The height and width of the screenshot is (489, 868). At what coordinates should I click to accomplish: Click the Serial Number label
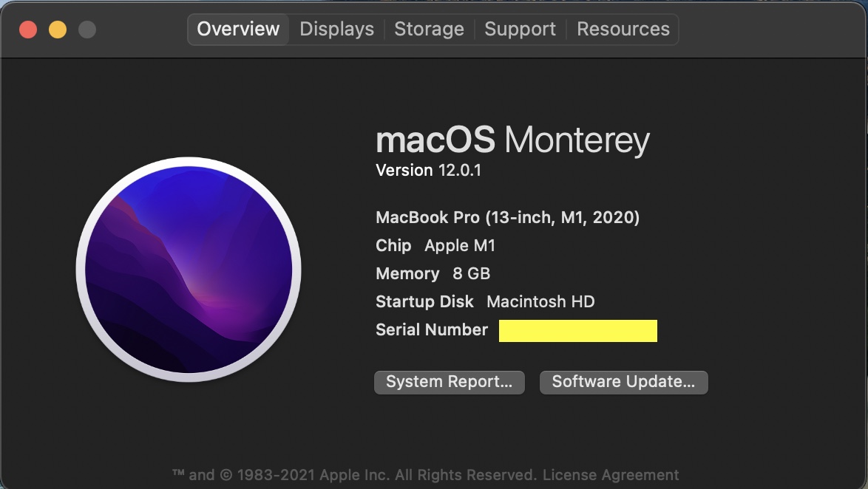coord(432,329)
